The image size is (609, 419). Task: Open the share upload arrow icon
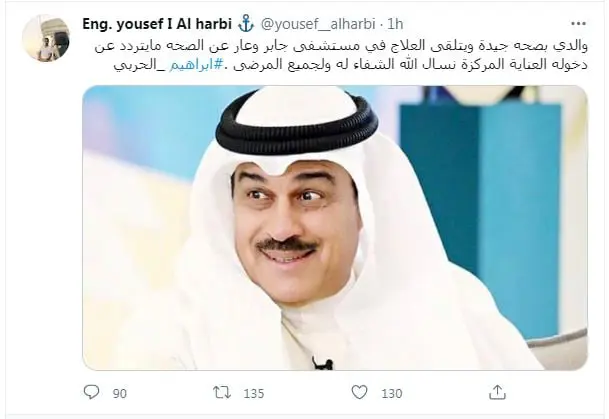[497, 392]
